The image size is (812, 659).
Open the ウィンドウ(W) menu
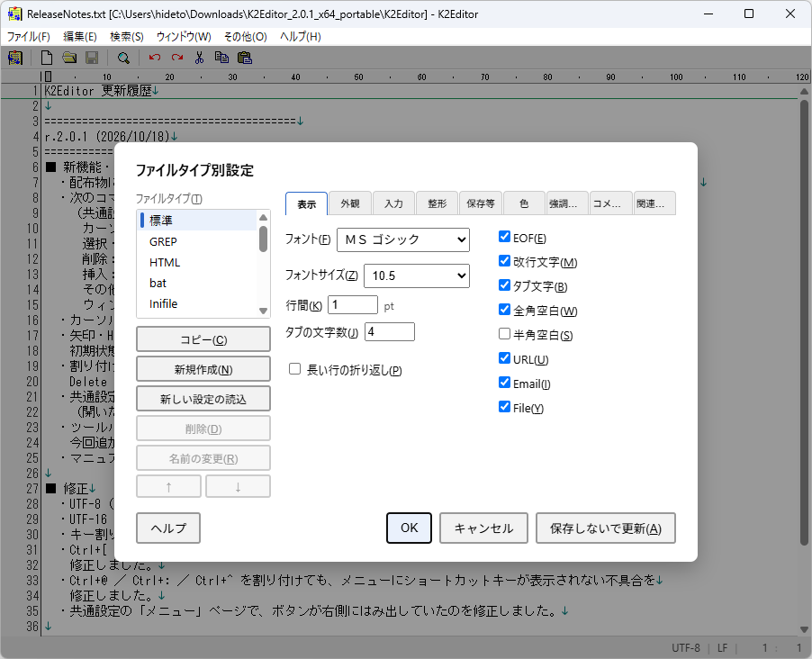[184, 37]
